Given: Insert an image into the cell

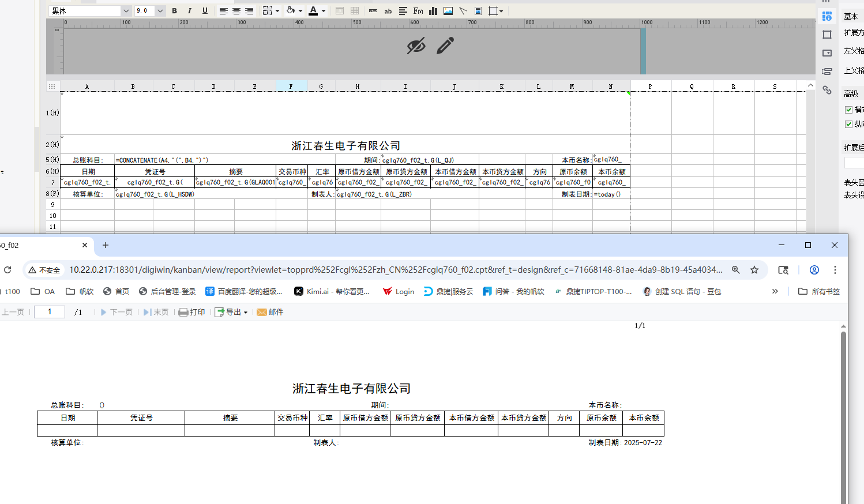Looking at the screenshot, I should pos(448,11).
